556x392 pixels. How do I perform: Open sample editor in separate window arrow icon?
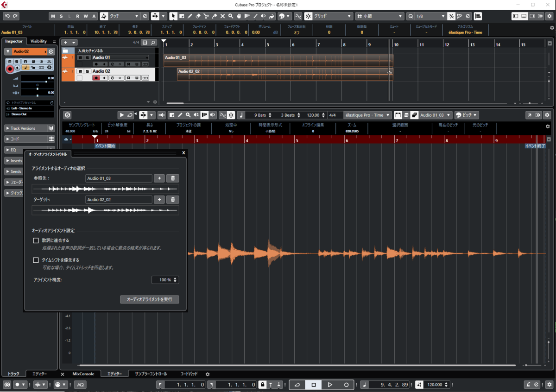529,115
